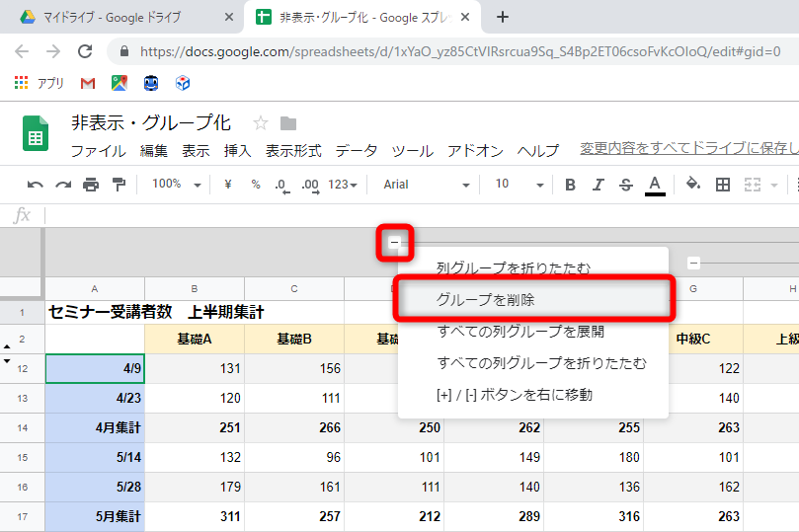Click the Print icon
This screenshot has height=532, width=799.
(x=91, y=185)
